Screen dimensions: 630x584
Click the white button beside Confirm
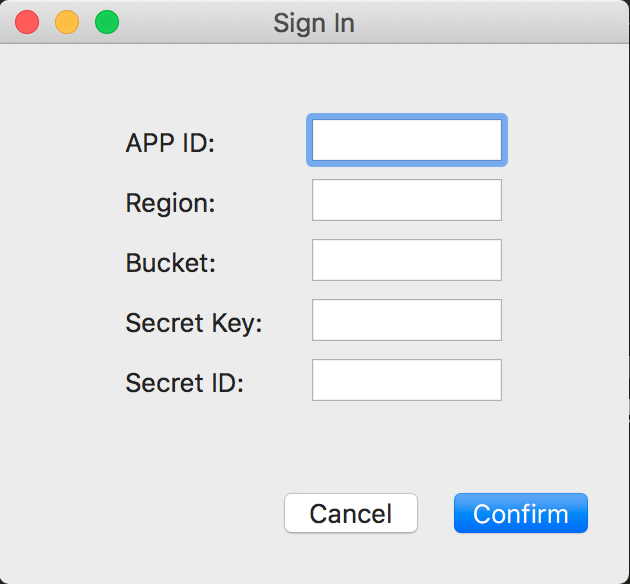click(x=350, y=513)
